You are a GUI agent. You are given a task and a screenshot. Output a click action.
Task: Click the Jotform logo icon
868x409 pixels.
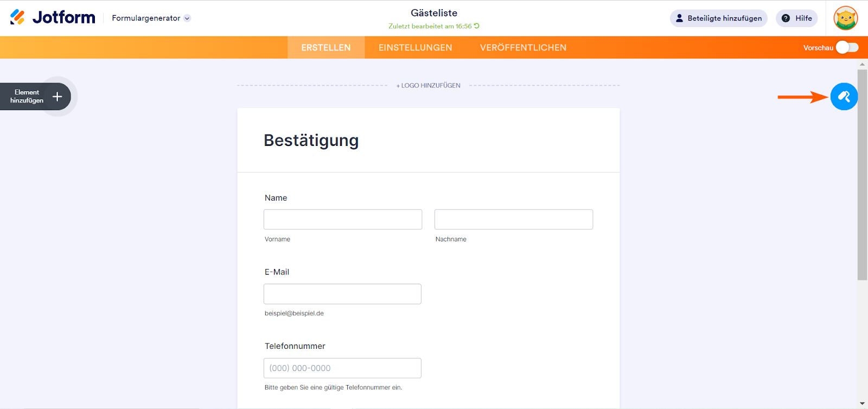click(x=17, y=17)
